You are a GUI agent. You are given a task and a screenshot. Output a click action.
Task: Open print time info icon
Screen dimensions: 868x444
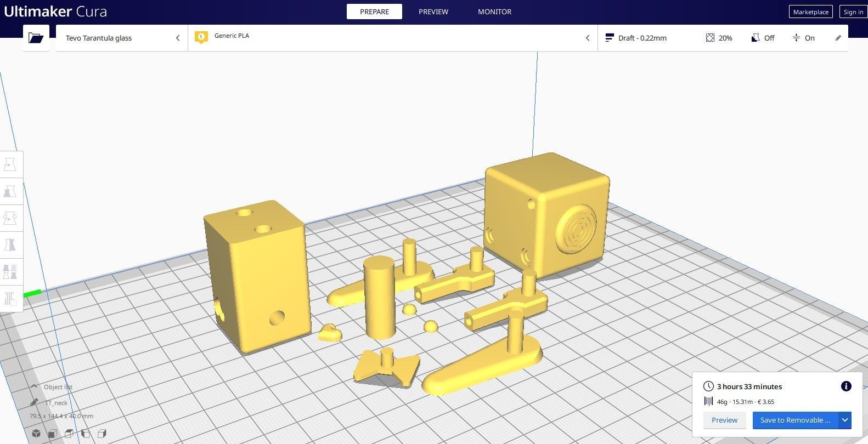[846, 386]
